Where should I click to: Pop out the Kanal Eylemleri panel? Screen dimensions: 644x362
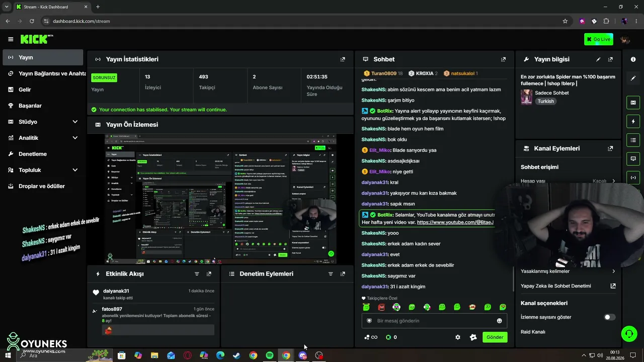[x=610, y=149]
